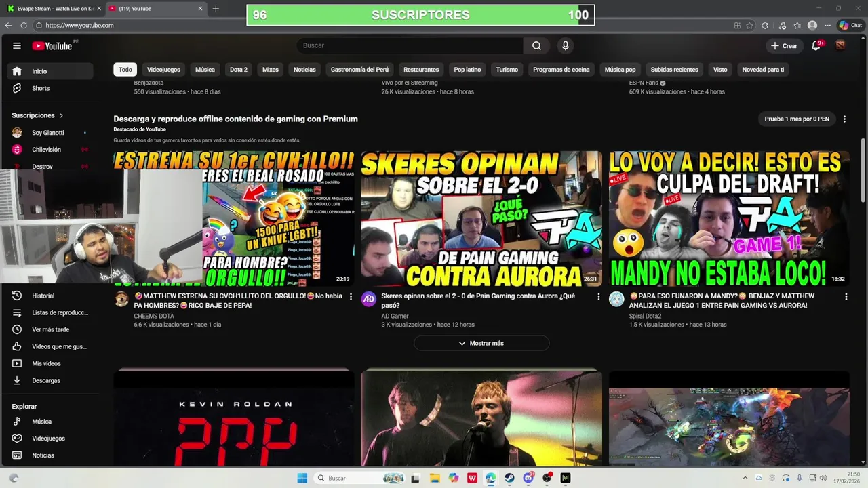
Task: Open Descargas in the sidebar
Action: (x=49, y=380)
